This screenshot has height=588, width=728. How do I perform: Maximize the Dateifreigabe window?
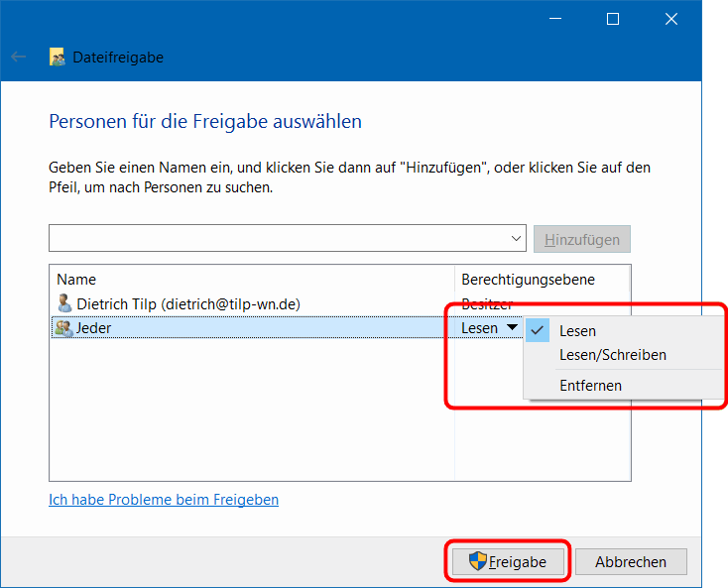coord(613,19)
